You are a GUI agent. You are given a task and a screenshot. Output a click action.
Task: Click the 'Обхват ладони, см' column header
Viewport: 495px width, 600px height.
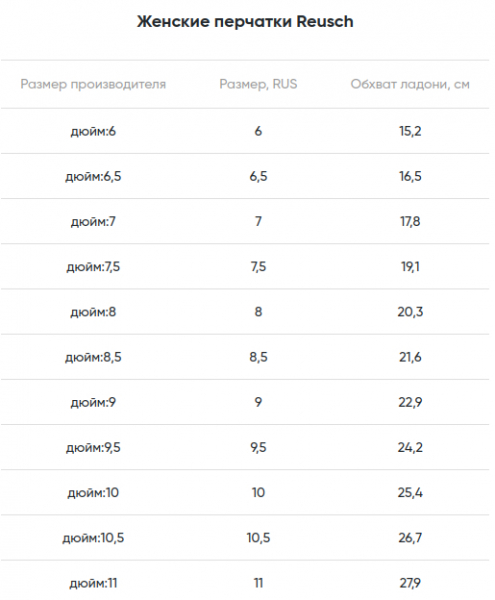410,84
